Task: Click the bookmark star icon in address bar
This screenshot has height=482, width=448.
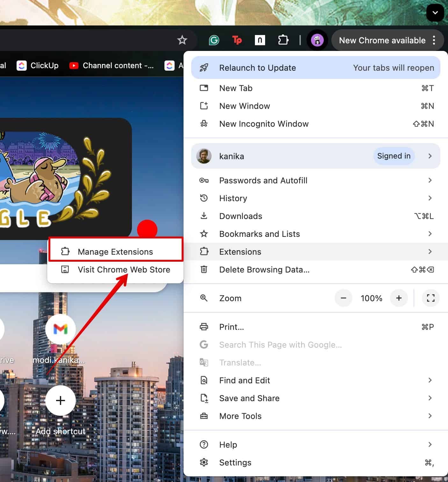Action: pos(182,40)
